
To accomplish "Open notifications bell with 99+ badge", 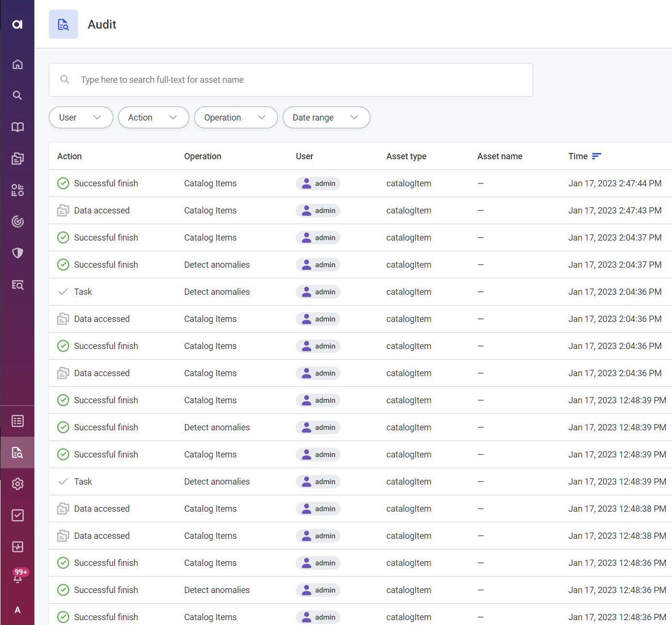I will (x=17, y=578).
